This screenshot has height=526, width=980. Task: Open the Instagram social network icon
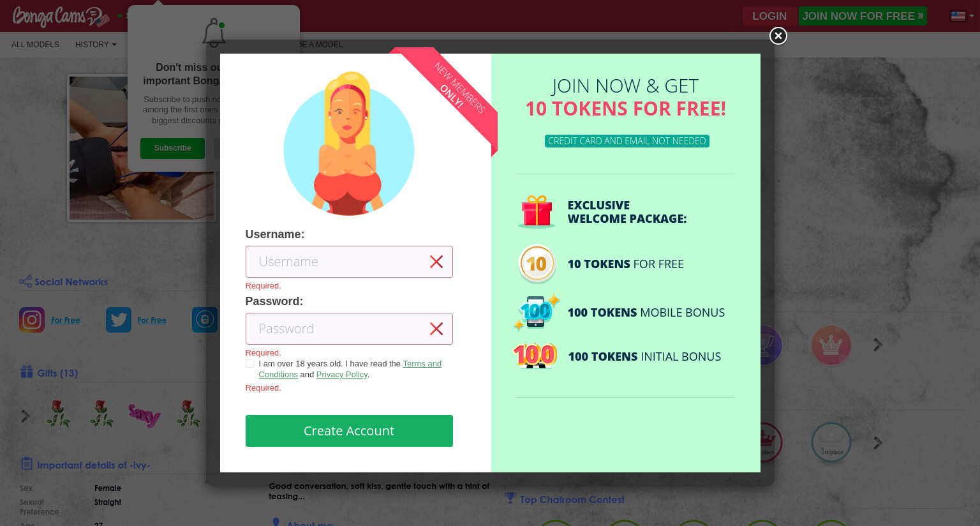[32, 320]
